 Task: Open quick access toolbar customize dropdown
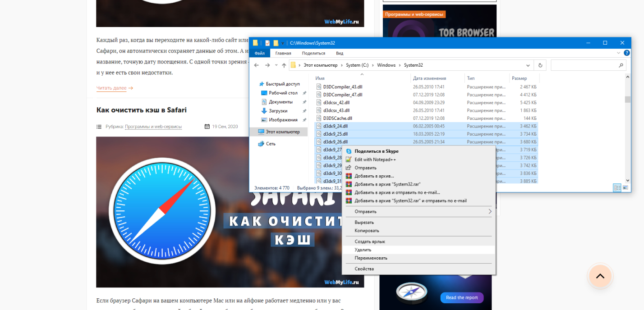click(x=283, y=43)
